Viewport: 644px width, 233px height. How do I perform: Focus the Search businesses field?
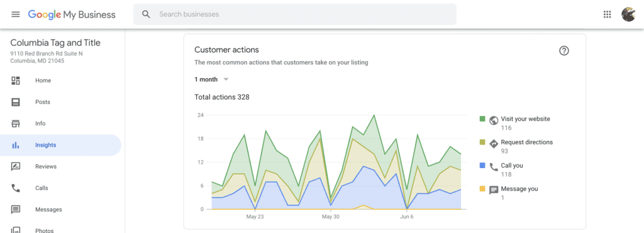(295, 14)
